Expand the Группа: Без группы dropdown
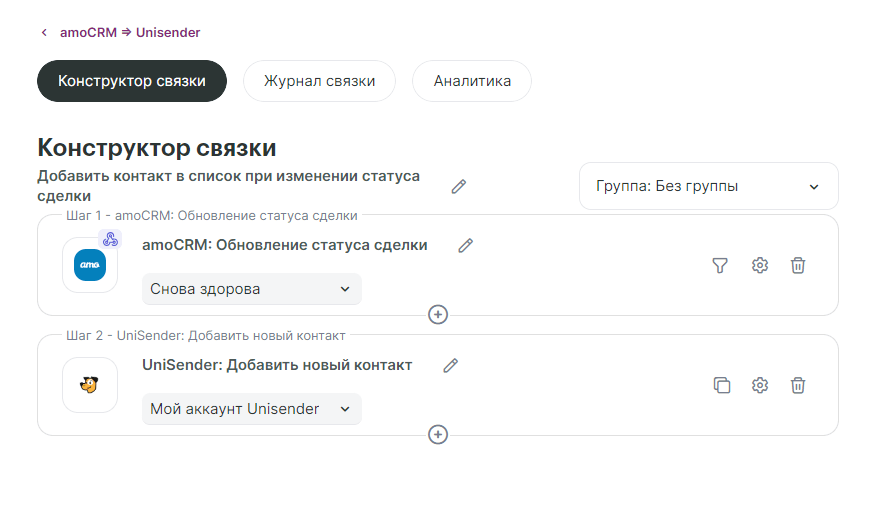 pos(709,186)
